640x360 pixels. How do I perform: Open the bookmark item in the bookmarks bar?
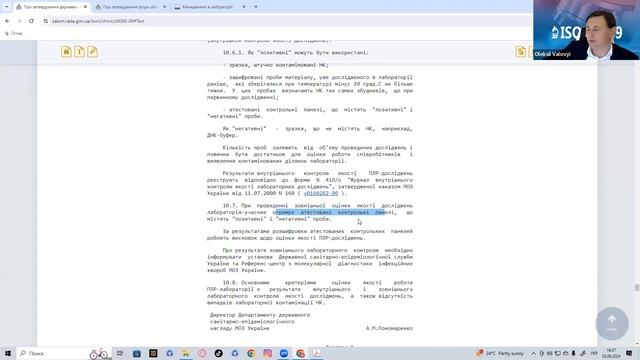click(13, 33)
